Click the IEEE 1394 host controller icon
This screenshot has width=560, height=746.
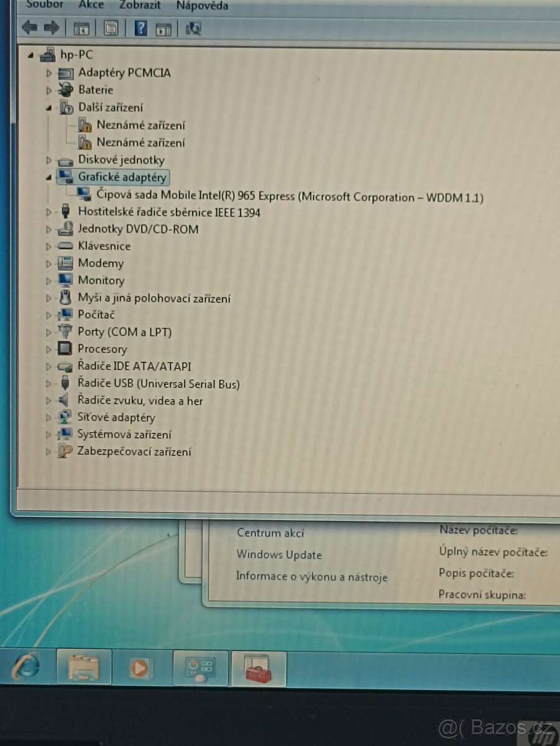click(x=65, y=212)
